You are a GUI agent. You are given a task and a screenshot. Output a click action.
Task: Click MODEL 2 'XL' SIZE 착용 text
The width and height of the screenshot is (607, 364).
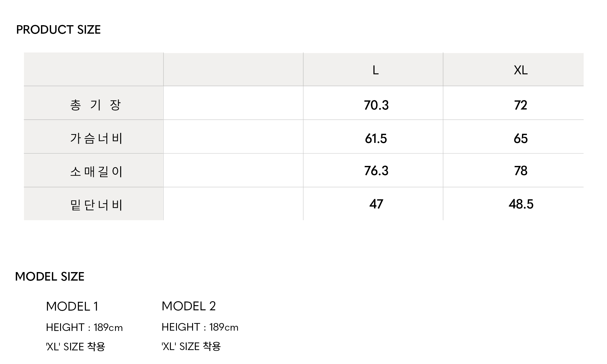(x=191, y=346)
